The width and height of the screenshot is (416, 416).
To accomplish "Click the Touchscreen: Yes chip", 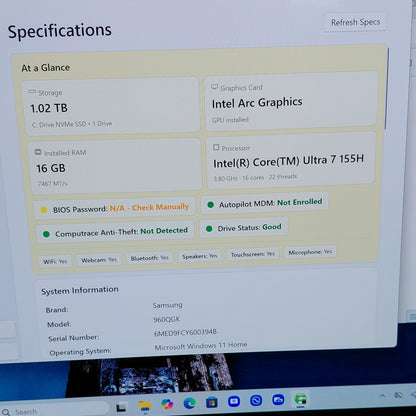I will pyautogui.click(x=253, y=254).
